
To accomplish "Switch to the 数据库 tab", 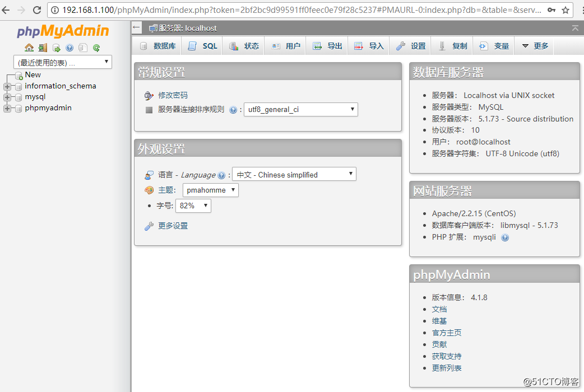I will 157,46.
